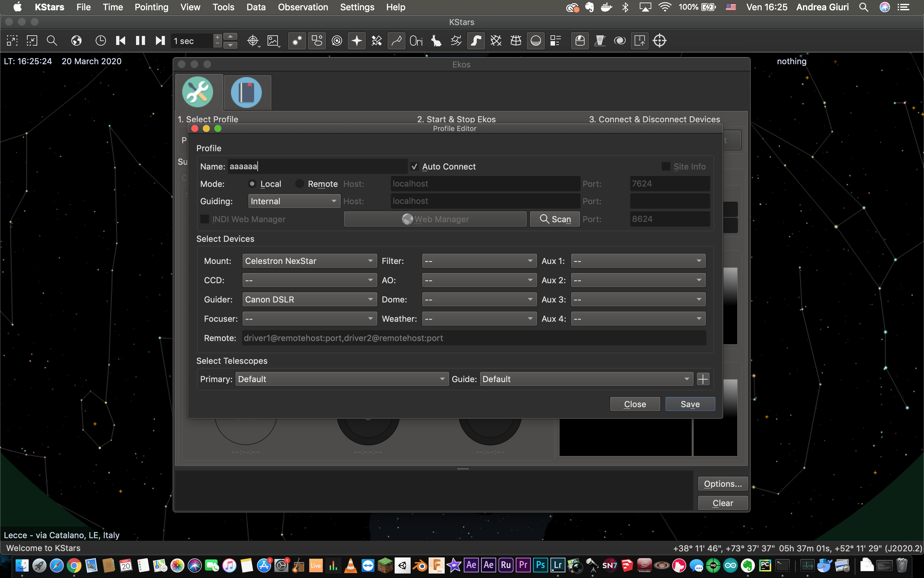This screenshot has height=578, width=924.
Task: Toggle constellation lines icon
Action: (396, 40)
